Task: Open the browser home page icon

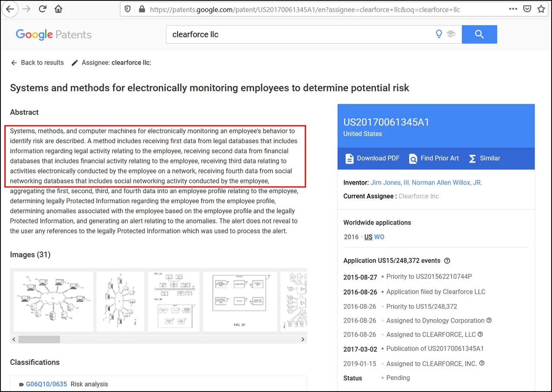Action: click(58, 9)
